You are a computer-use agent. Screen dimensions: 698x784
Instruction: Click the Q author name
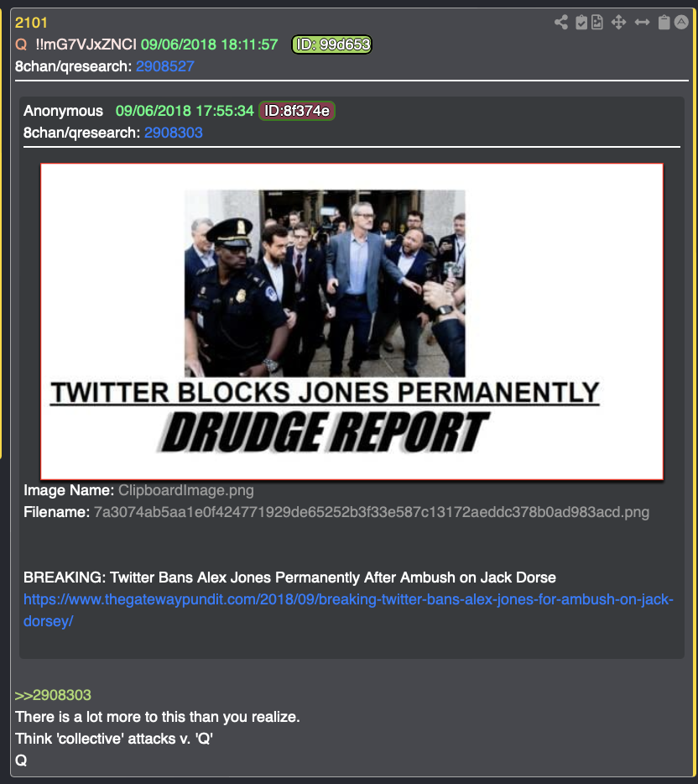(21, 44)
